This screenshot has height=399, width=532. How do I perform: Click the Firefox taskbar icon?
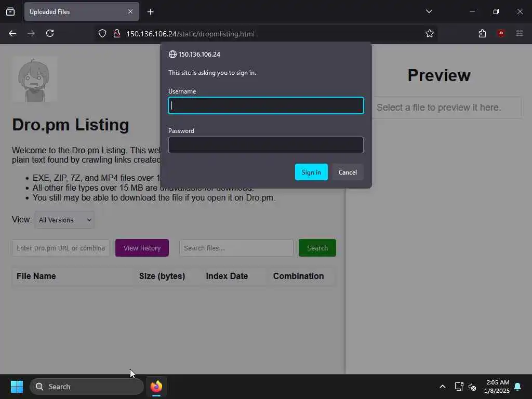(x=156, y=387)
